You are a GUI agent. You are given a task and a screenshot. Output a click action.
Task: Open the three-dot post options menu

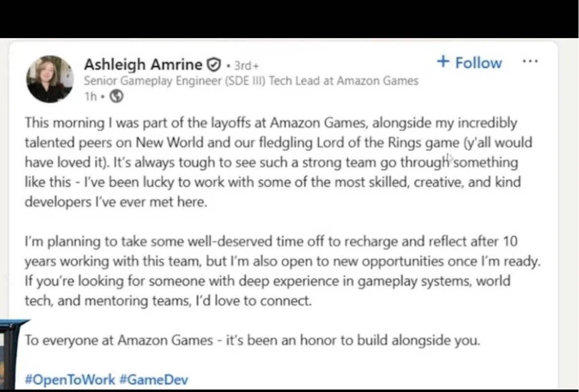[530, 62]
